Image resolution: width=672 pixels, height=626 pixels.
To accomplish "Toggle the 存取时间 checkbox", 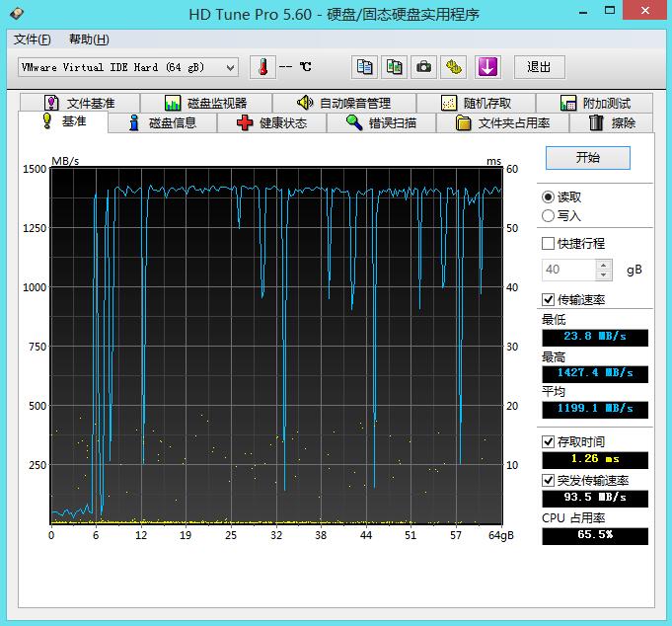I will (548, 441).
